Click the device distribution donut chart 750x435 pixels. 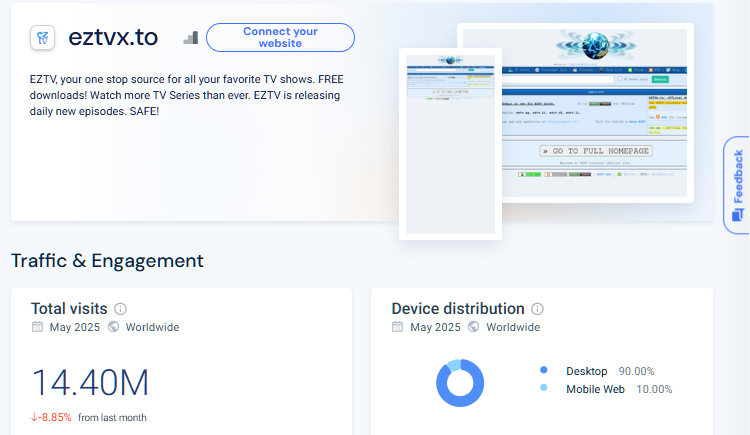(x=460, y=383)
